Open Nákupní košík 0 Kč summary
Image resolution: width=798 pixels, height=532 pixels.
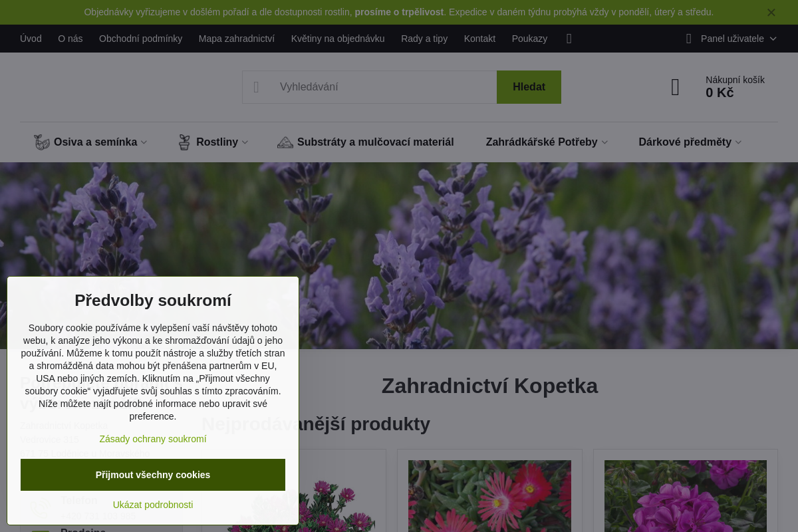[x=735, y=86]
